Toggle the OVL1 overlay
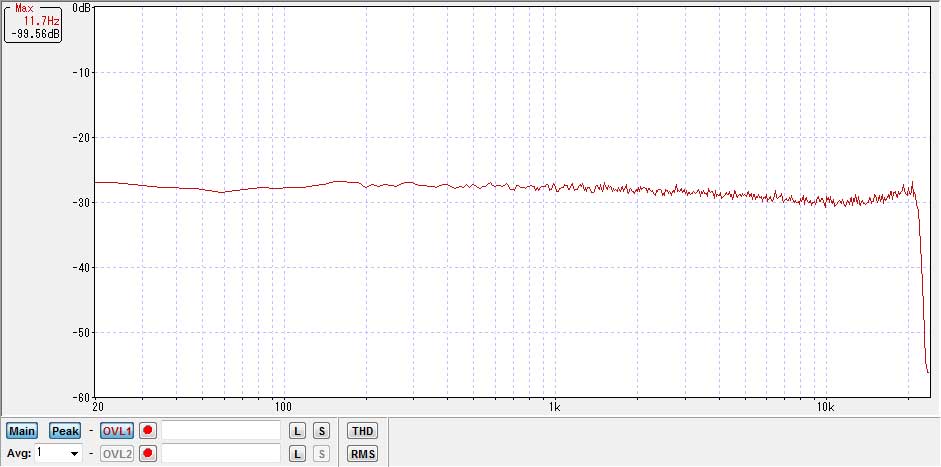941x467 pixels. (x=117, y=431)
